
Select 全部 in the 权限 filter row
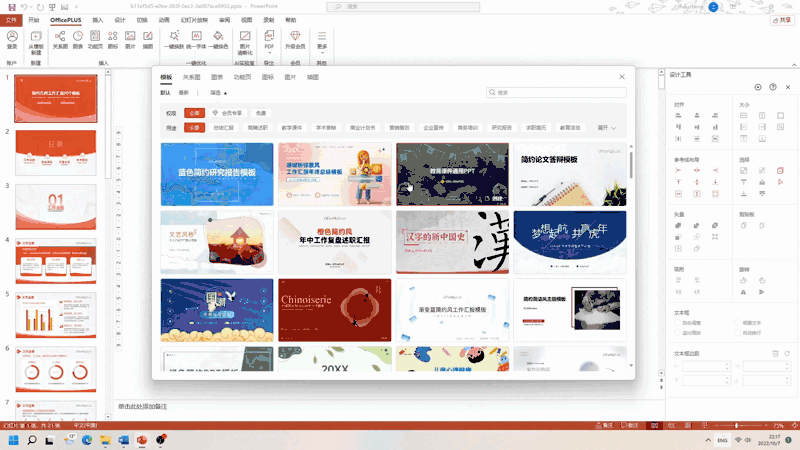point(194,113)
